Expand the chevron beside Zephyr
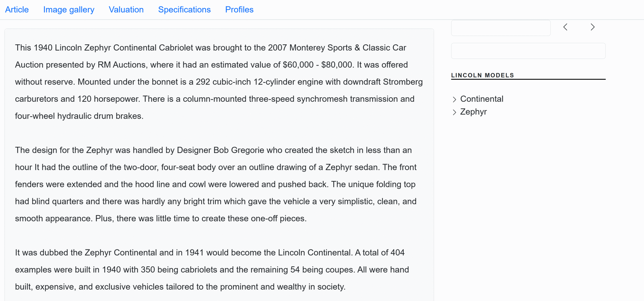The width and height of the screenshot is (644, 301). [454, 112]
